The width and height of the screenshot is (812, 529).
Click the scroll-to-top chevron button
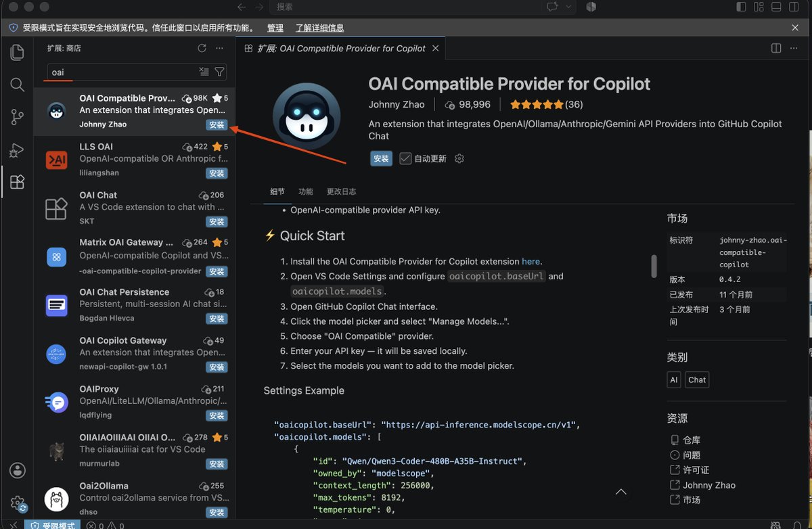[x=621, y=492]
